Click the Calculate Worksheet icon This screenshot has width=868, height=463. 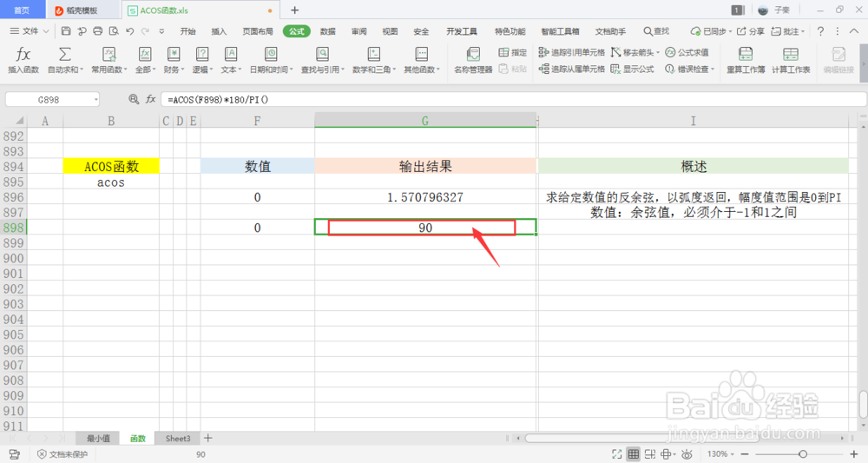tap(791, 54)
